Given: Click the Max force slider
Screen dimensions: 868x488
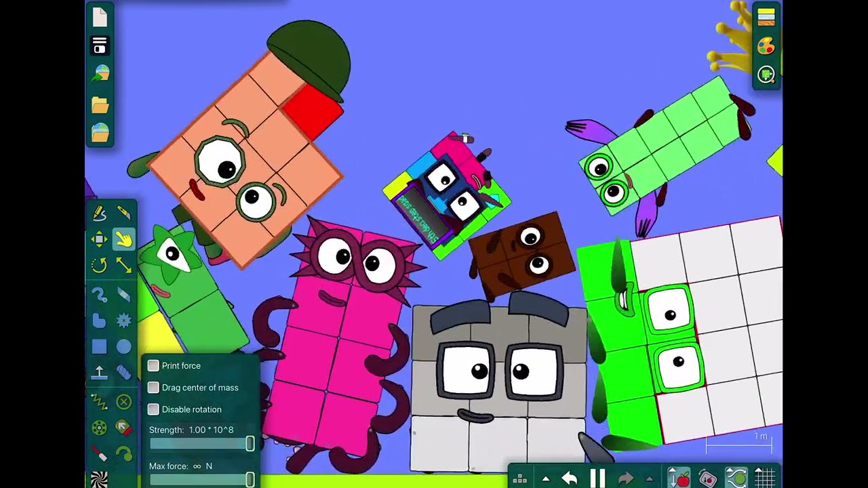Looking at the screenshot, I should pyautogui.click(x=201, y=479).
